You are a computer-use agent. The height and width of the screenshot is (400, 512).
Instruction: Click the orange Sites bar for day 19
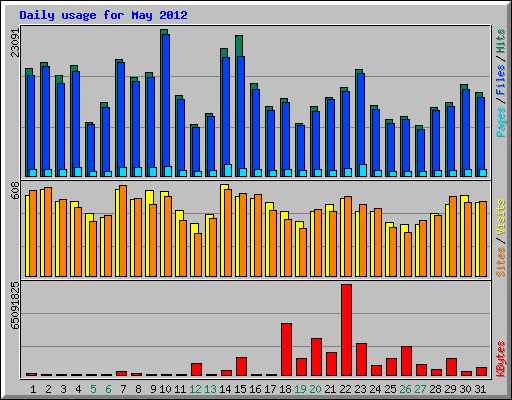[x=303, y=252]
